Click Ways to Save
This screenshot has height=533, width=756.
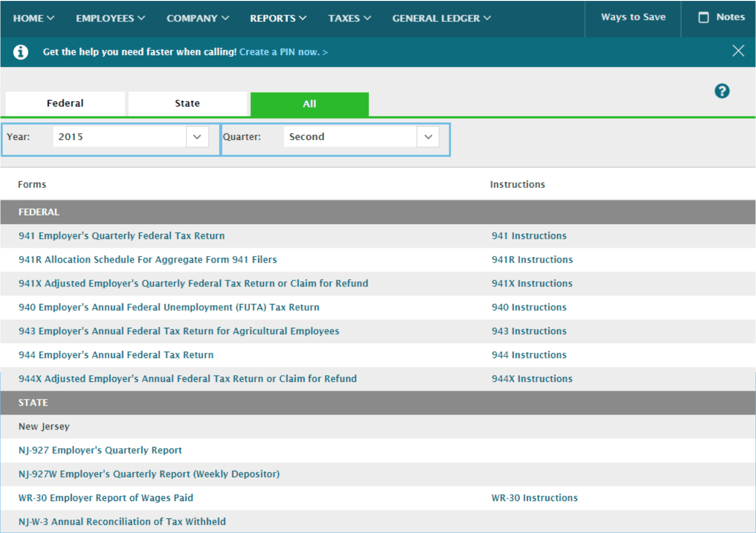coord(633,17)
